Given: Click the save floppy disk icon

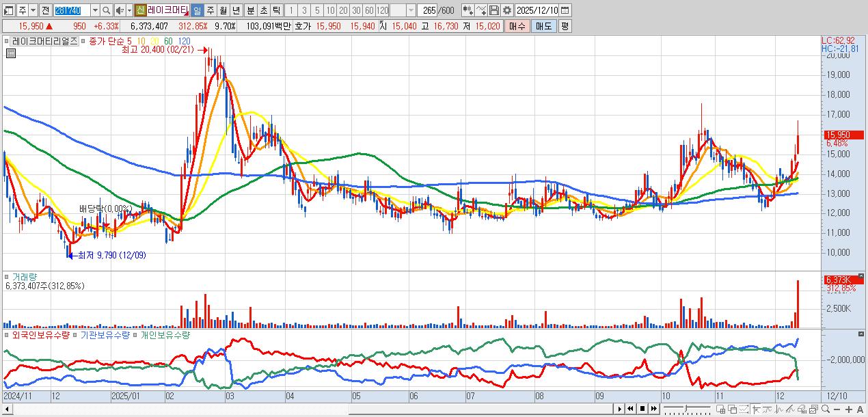Looking at the screenshot, I should [494, 10].
